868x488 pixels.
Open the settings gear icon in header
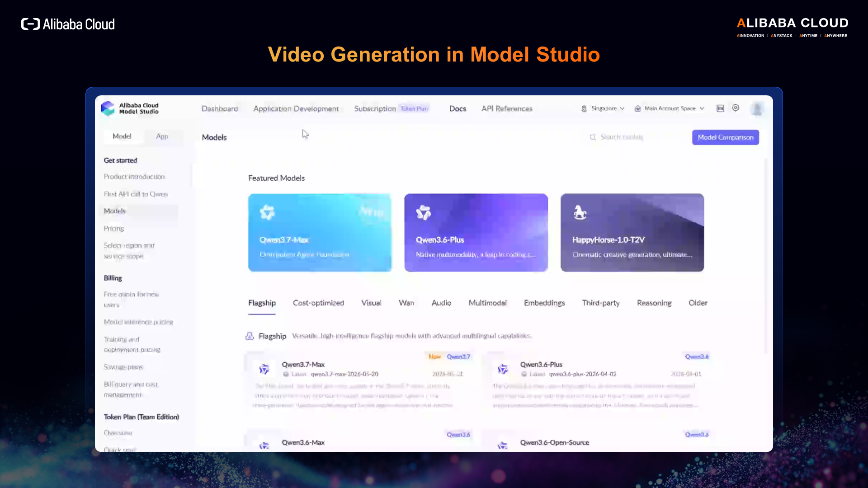click(736, 108)
